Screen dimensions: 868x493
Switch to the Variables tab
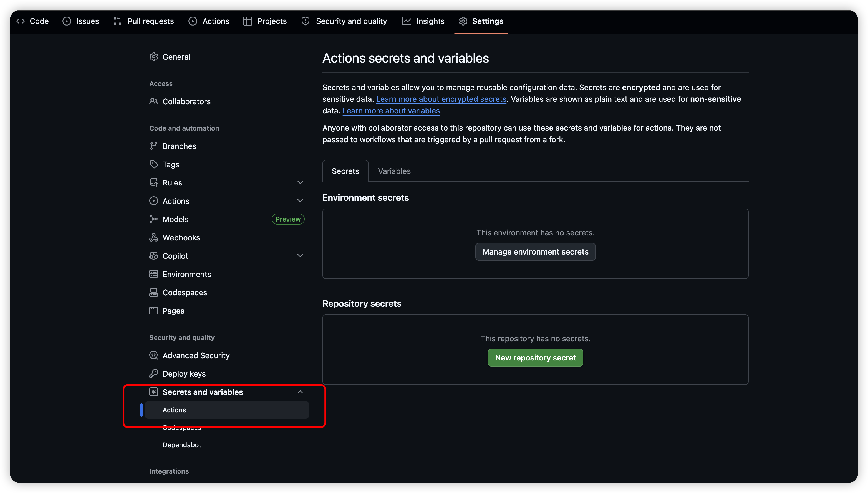point(394,171)
